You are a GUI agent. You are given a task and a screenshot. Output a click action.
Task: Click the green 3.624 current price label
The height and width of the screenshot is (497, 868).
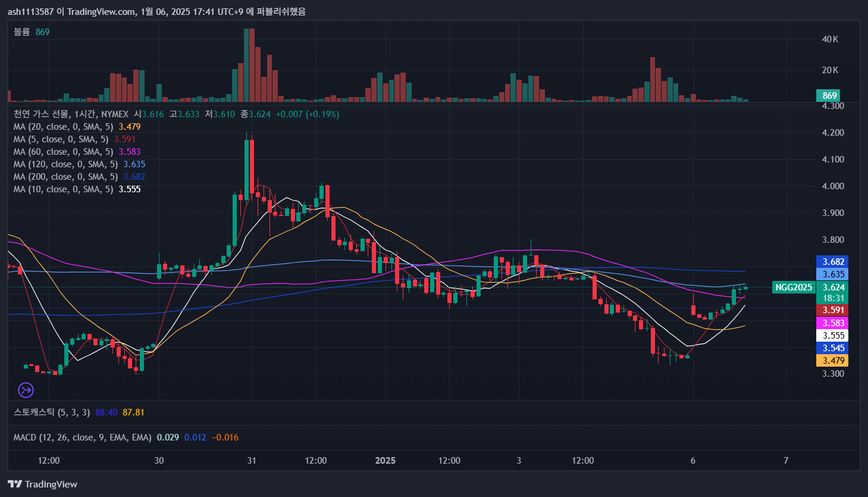pyautogui.click(x=833, y=287)
